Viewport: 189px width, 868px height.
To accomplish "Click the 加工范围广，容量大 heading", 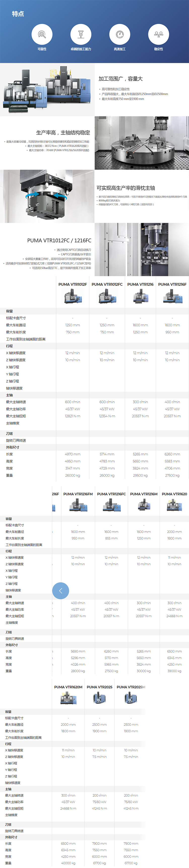I will [x=120, y=79].
